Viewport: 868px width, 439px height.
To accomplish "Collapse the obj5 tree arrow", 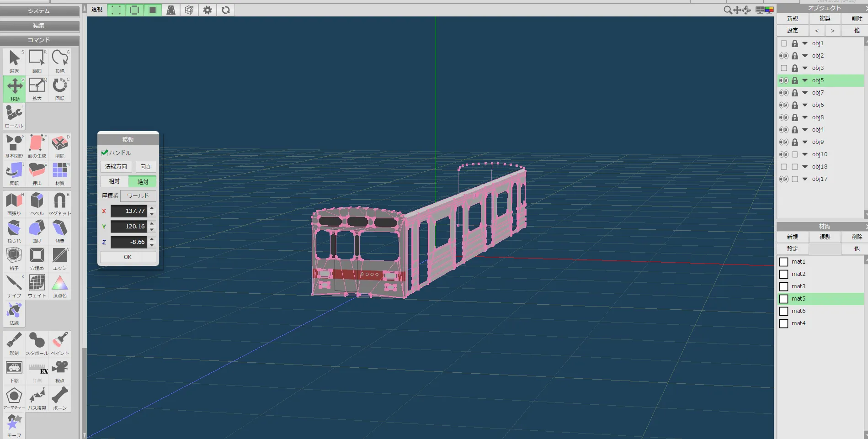I will [x=805, y=80].
